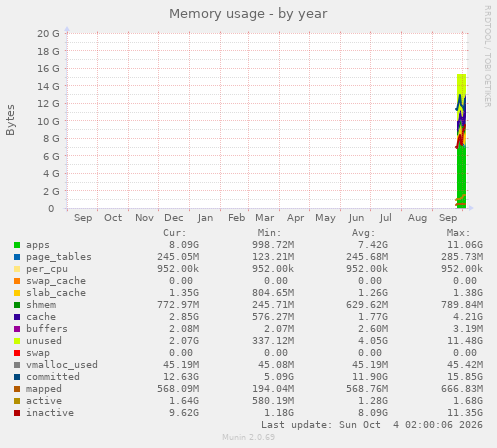Select the 'swap_cache' legend label
The image size is (497, 448).
pos(56,281)
